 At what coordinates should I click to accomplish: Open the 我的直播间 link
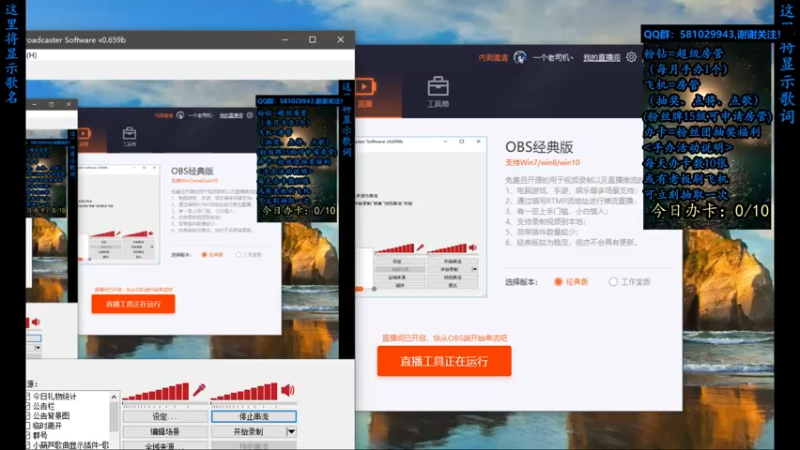[x=602, y=58]
